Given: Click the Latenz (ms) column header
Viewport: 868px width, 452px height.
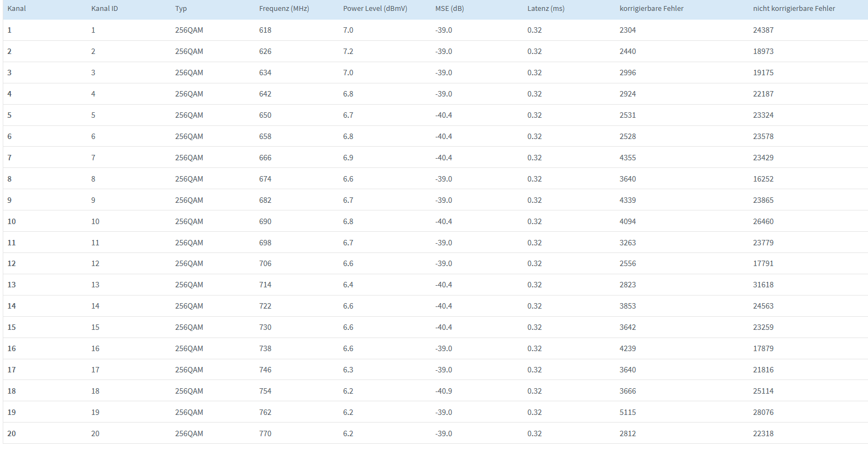Looking at the screenshot, I should point(546,9).
